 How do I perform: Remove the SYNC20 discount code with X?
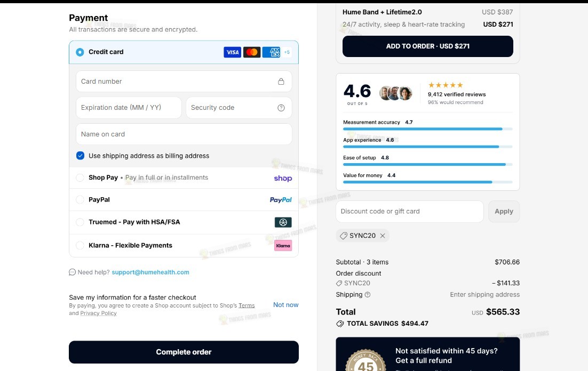(383, 236)
